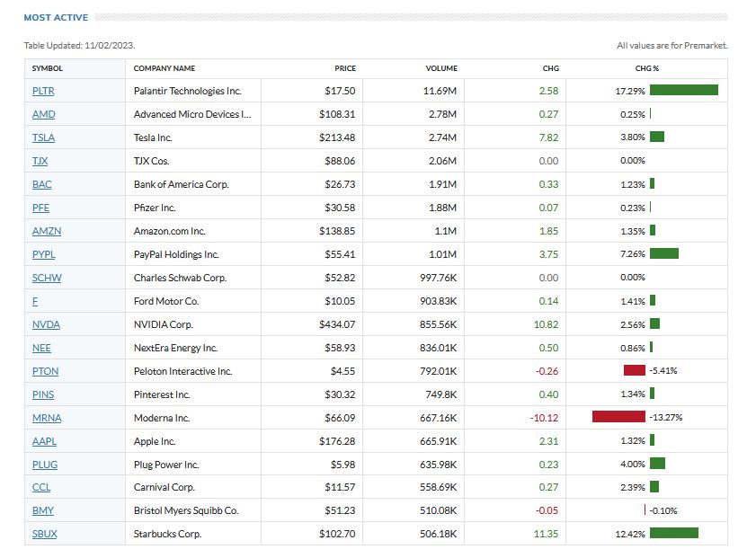Click the PRICE column header
The image size is (756, 558).
pyautogui.click(x=345, y=68)
